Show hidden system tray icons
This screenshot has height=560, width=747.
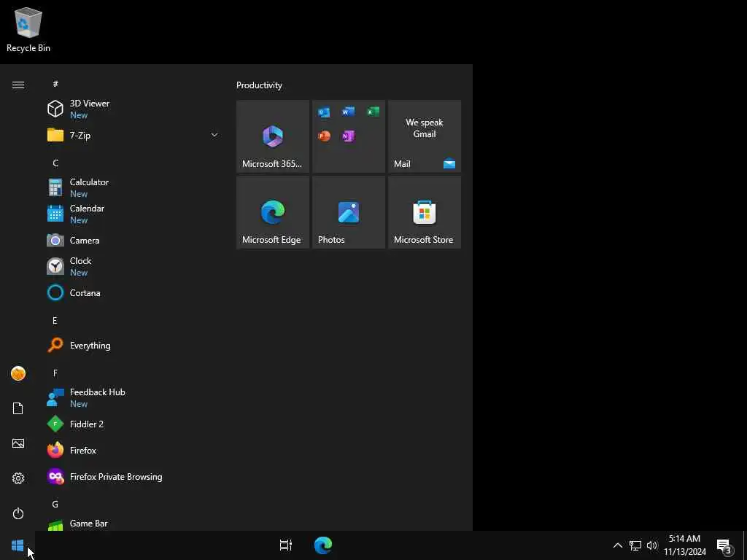point(617,545)
